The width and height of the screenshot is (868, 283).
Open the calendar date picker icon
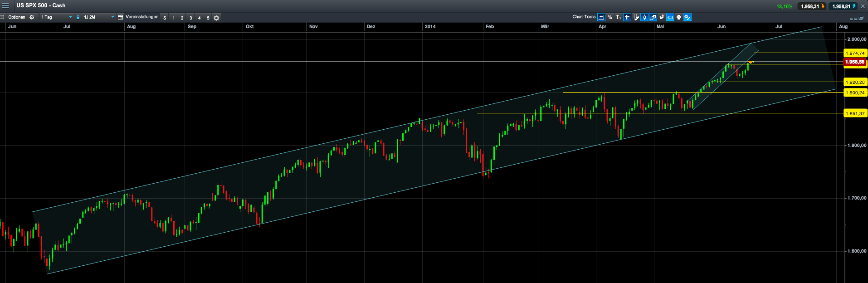[x=120, y=17]
